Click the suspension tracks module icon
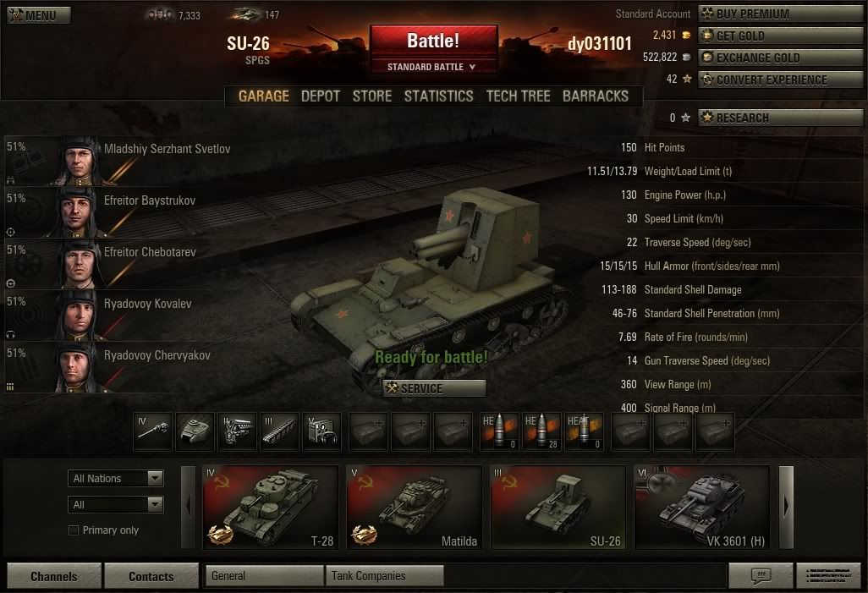 point(279,432)
